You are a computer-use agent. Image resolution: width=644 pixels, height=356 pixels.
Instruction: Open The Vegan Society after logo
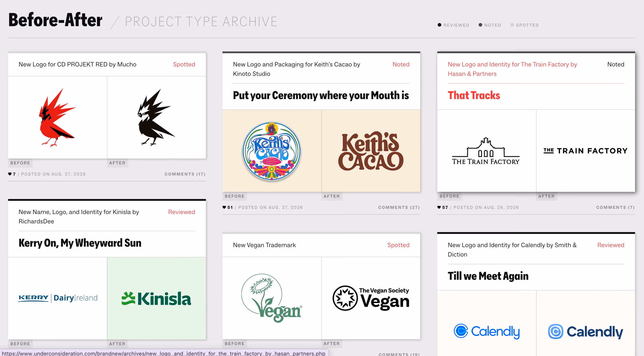click(x=371, y=298)
